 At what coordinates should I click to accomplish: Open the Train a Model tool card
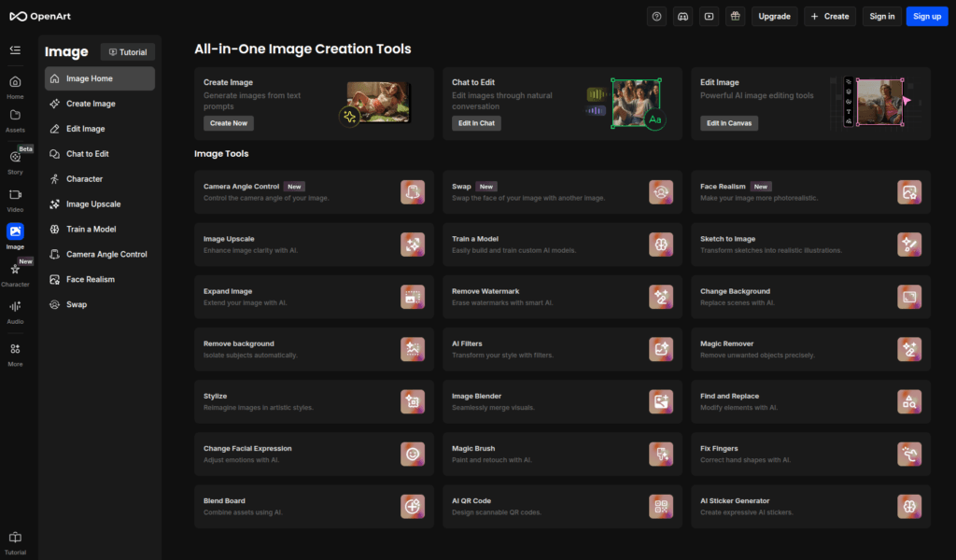point(562,245)
